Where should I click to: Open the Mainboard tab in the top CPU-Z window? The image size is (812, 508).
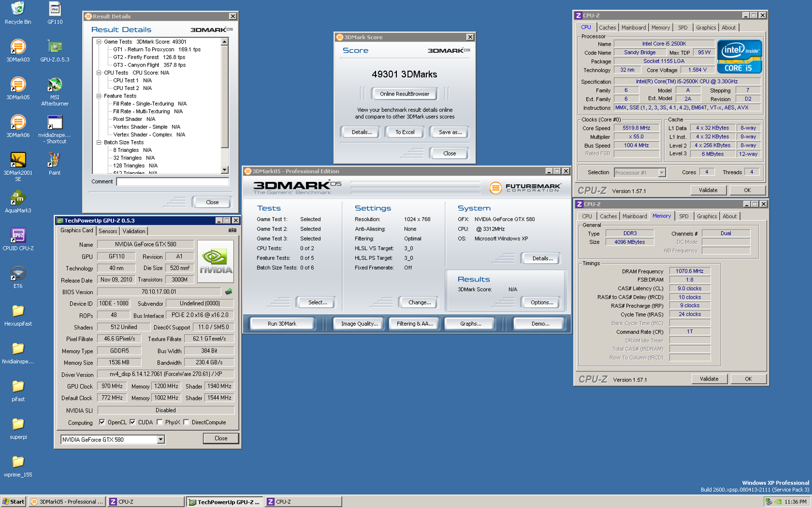[634, 28]
